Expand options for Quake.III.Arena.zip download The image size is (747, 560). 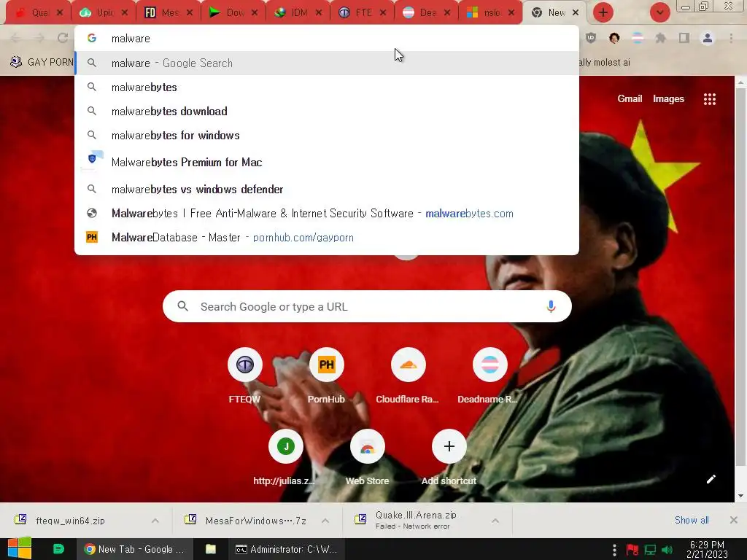click(x=495, y=521)
